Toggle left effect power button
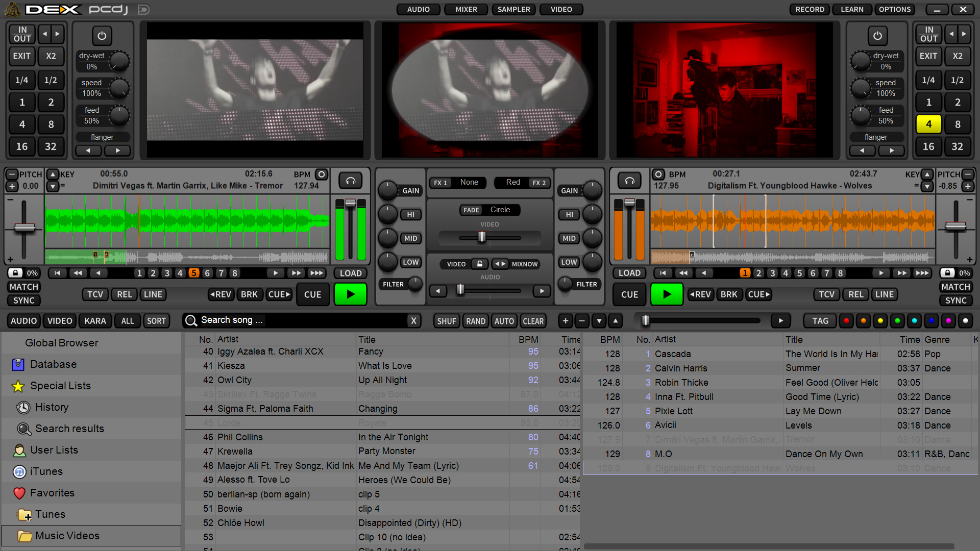Image resolution: width=980 pixels, height=551 pixels. (102, 36)
